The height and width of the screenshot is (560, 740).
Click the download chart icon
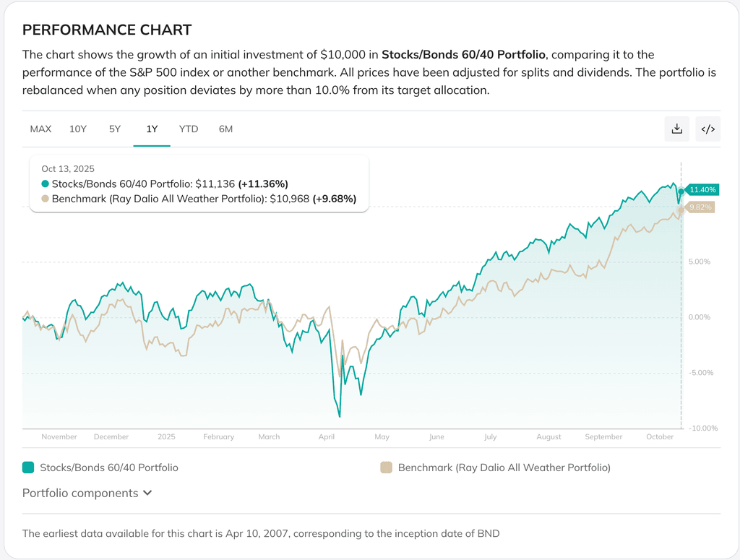[676, 129]
